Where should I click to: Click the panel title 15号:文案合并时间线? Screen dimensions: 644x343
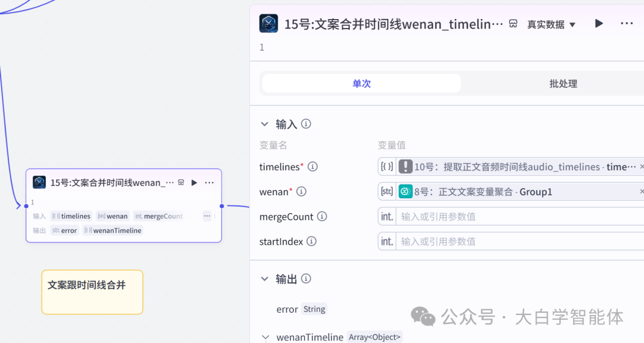[x=394, y=24]
